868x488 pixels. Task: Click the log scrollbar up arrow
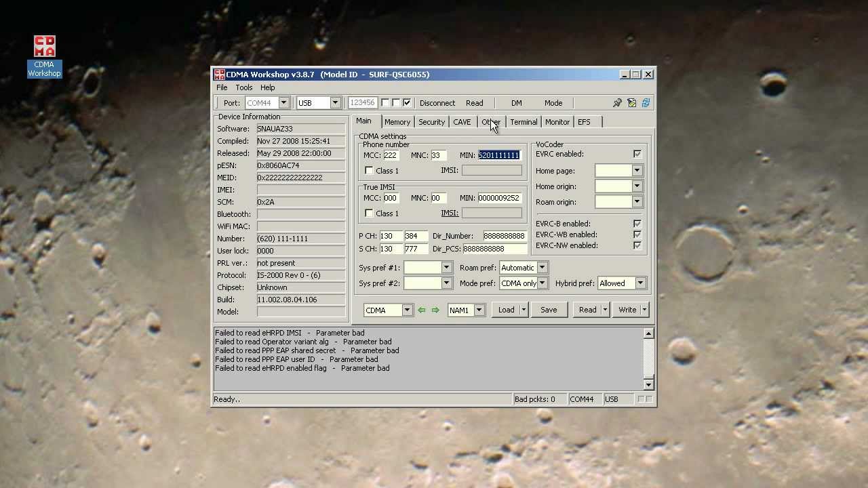tap(648, 333)
